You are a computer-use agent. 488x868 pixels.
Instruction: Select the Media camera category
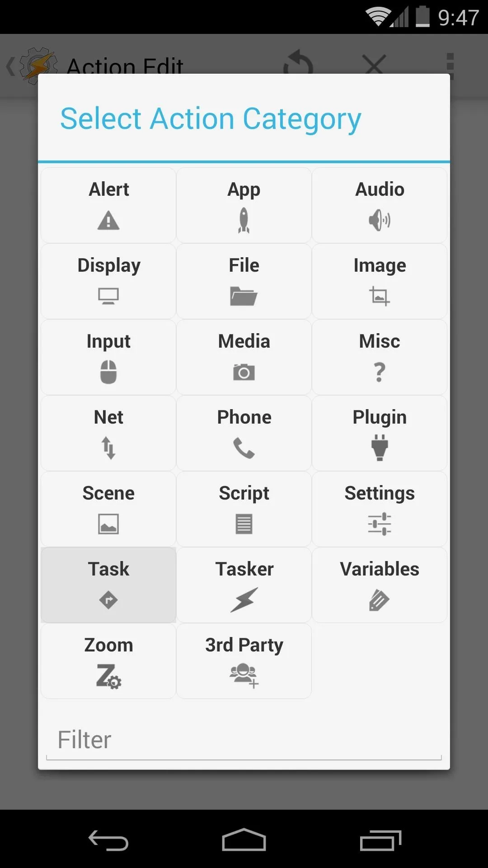244,357
